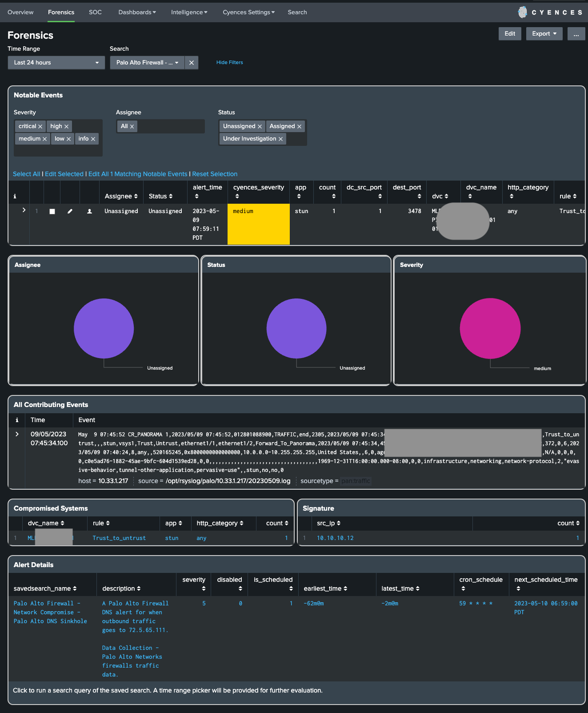Open Palo Alto DNS Sinkhole saved search
The width and height of the screenshot is (588, 713).
tap(50, 612)
